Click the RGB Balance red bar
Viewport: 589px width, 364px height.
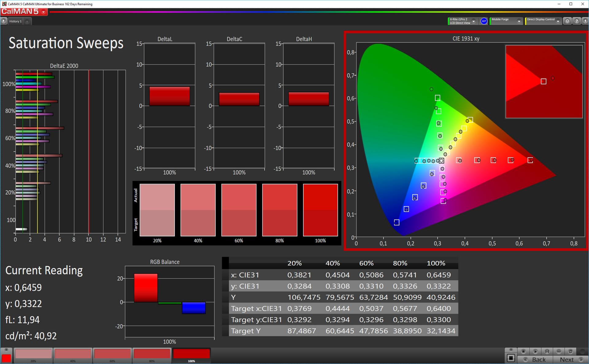pyautogui.click(x=146, y=288)
